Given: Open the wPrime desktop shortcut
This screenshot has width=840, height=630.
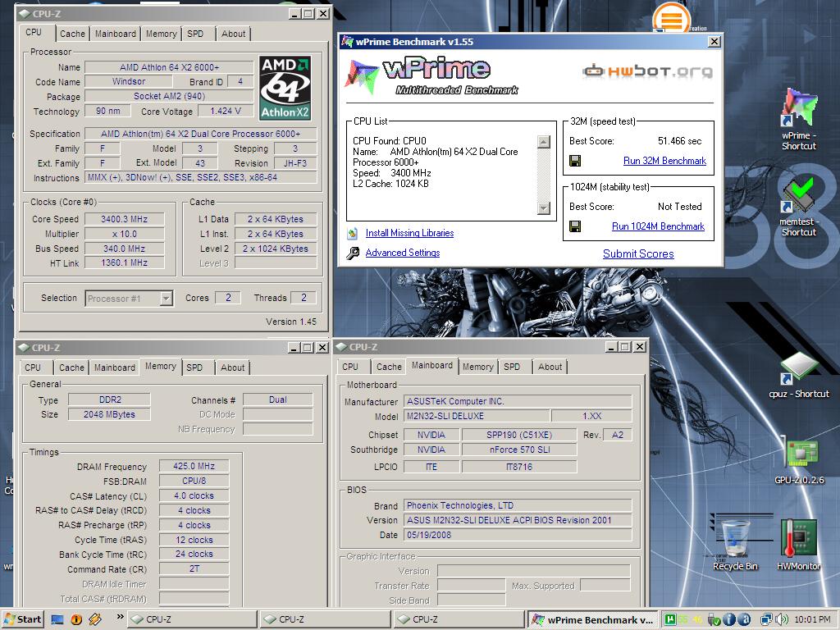Looking at the screenshot, I should click(x=799, y=119).
